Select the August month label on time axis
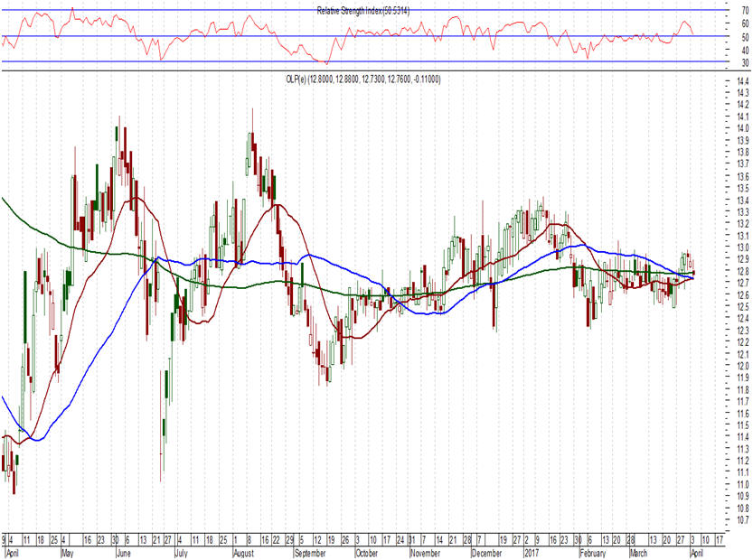This screenshot has width=753, height=560. click(244, 551)
